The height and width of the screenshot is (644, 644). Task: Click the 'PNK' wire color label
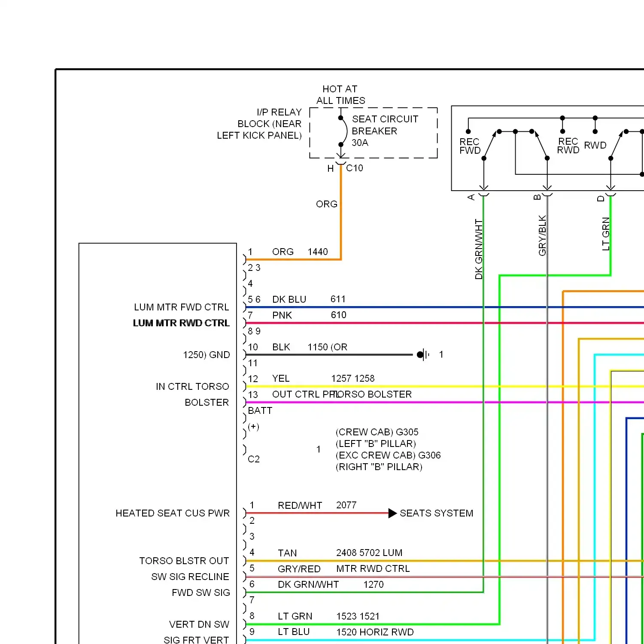[282, 316]
